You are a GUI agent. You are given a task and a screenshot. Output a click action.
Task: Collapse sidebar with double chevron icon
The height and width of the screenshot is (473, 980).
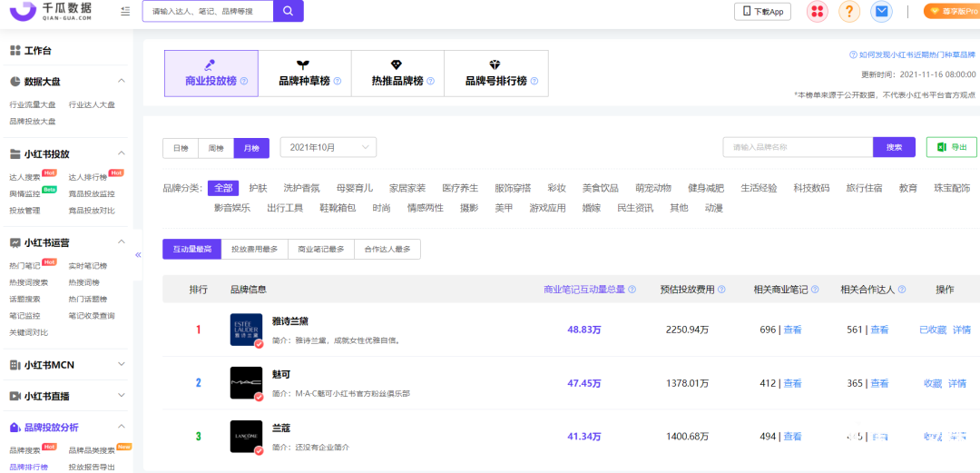click(x=138, y=255)
